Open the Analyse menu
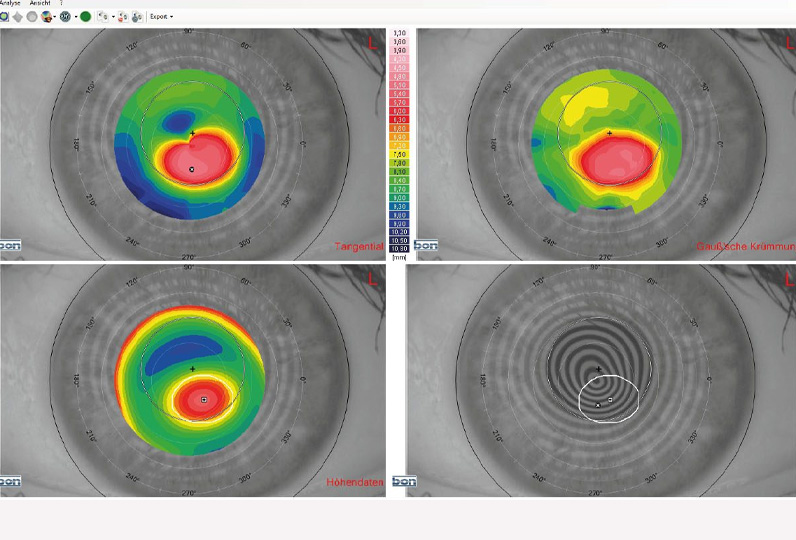This screenshot has height=540, width=796. click(x=10, y=3)
